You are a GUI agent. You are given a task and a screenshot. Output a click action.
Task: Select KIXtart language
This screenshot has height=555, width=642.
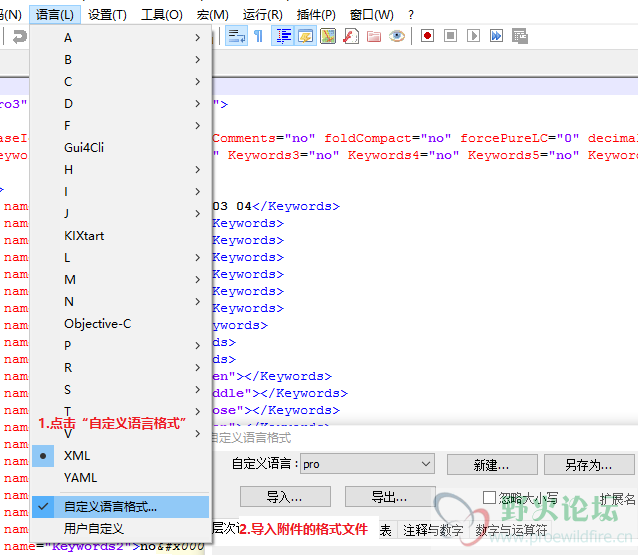point(121,236)
